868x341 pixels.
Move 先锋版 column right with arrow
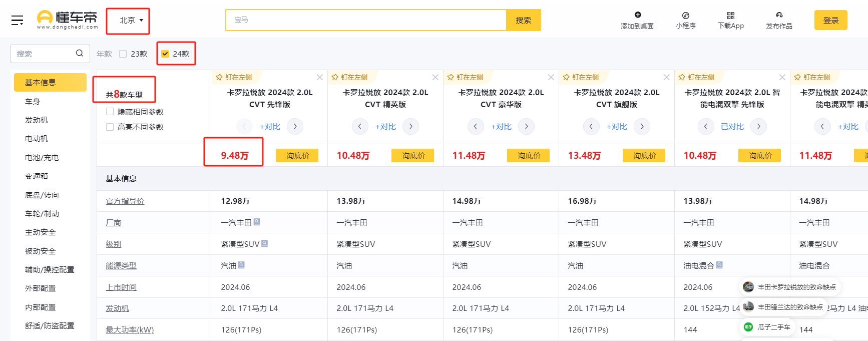tap(295, 127)
